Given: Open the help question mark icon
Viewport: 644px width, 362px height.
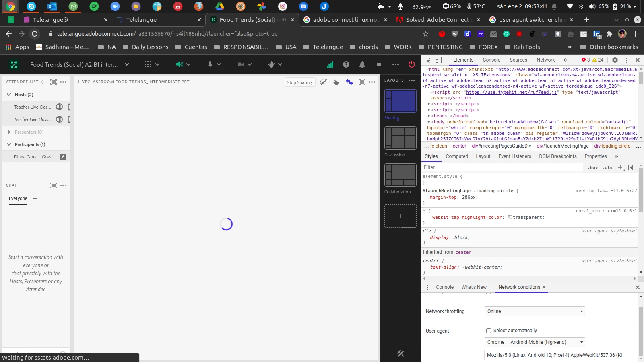Looking at the screenshot, I should 346,64.
